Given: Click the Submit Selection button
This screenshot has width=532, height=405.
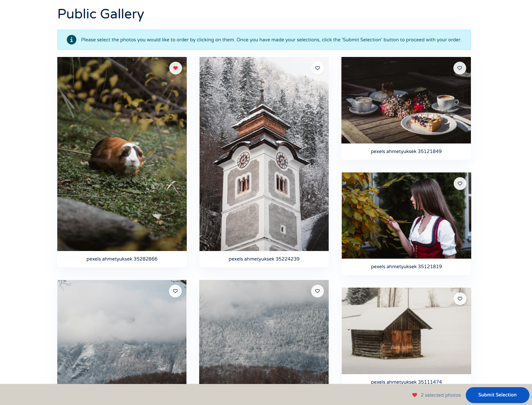Looking at the screenshot, I should [497, 395].
